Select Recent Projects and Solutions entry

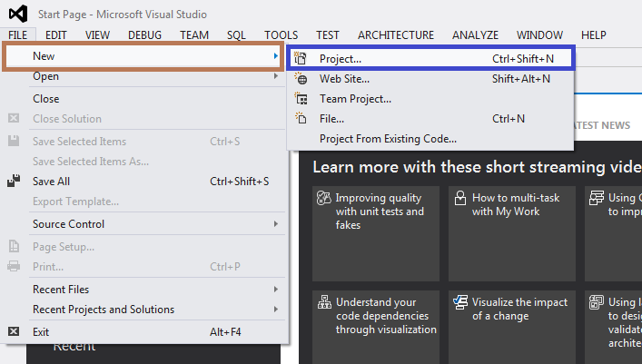pyautogui.click(x=143, y=310)
